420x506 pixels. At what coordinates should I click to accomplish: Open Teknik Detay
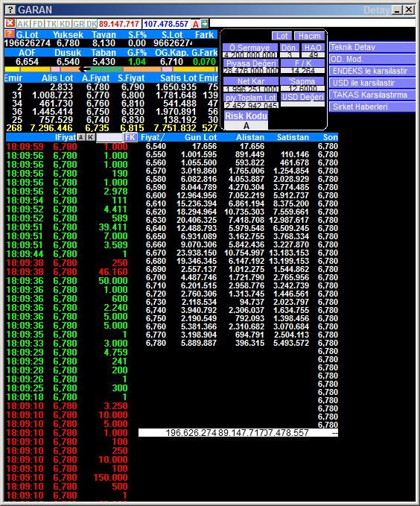(372, 47)
